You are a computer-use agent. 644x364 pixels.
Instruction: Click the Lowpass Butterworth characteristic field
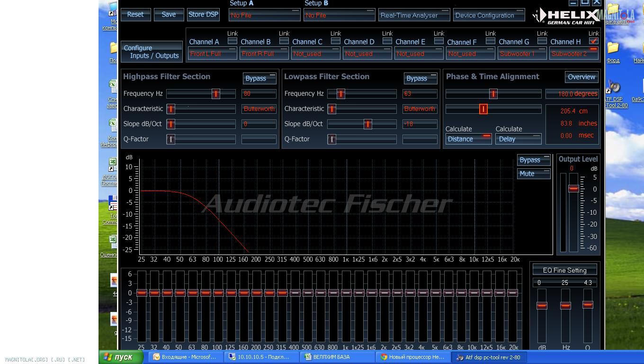click(x=420, y=109)
